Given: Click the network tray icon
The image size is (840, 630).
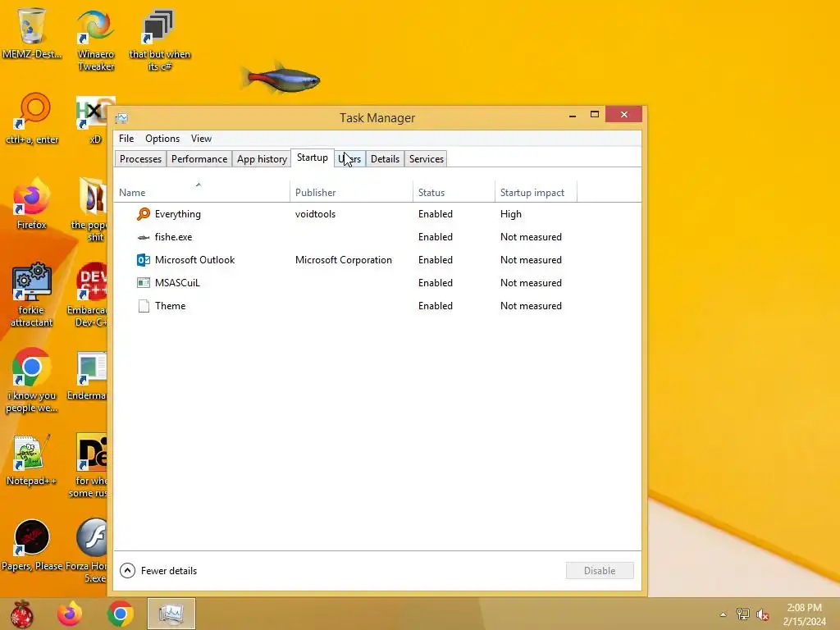Looking at the screenshot, I should click(x=743, y=614).
